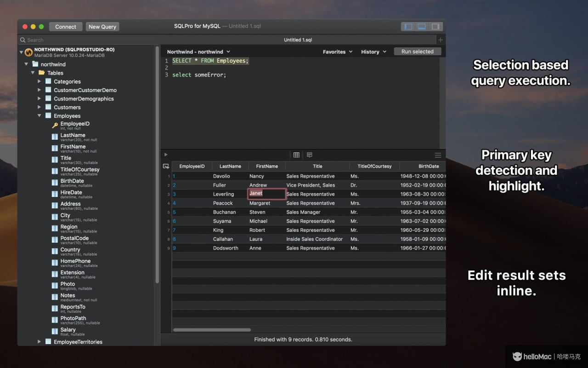Click the Connect button
The height and width of the screenshot is (368, 588).
66,27
